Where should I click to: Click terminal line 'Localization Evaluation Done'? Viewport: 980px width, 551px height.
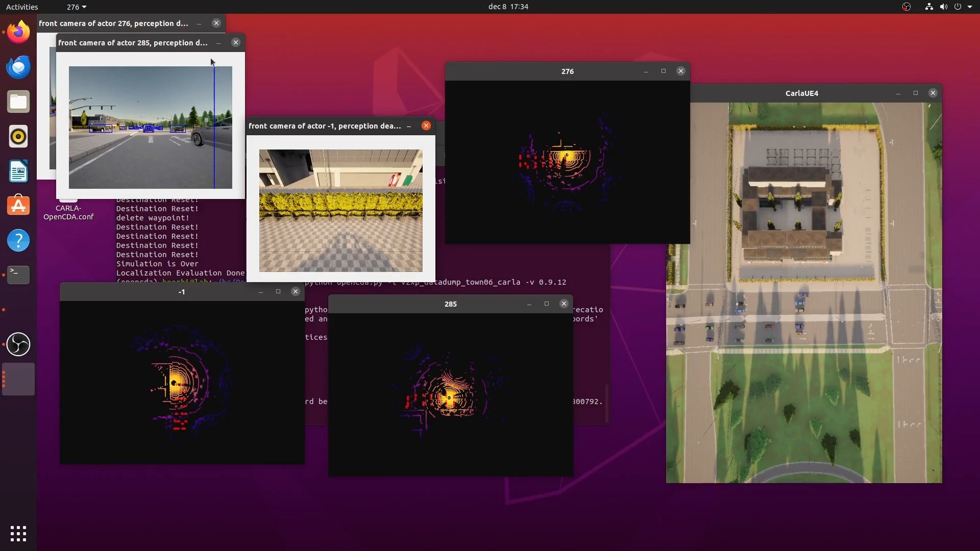coord(180,273)
